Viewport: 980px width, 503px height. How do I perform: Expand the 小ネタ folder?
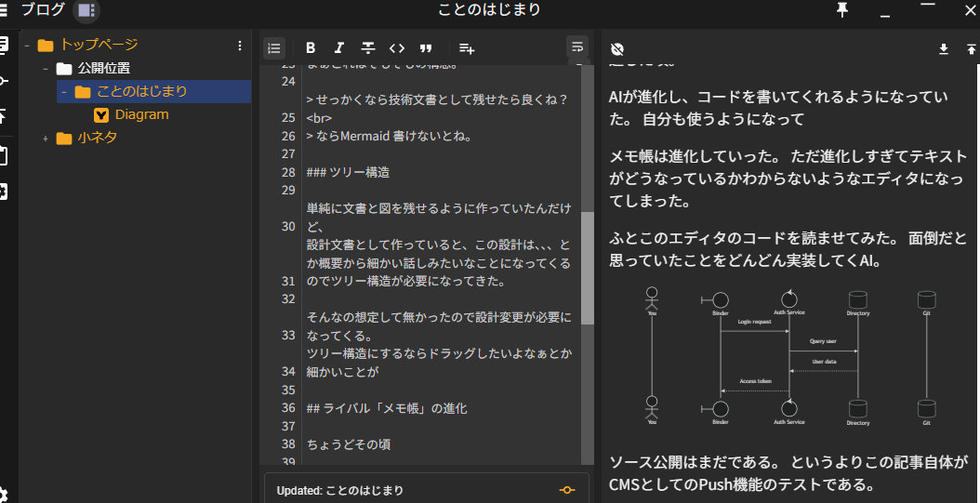(45, 139)
